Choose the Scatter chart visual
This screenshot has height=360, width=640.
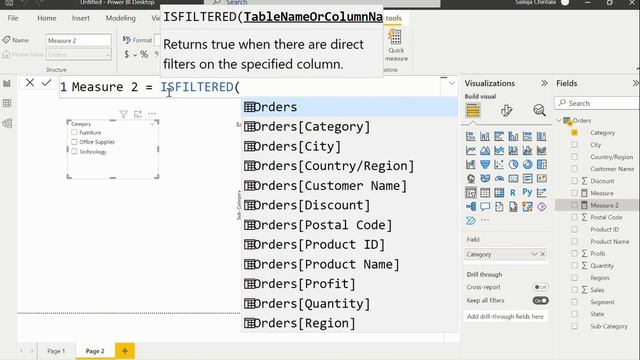499,164
